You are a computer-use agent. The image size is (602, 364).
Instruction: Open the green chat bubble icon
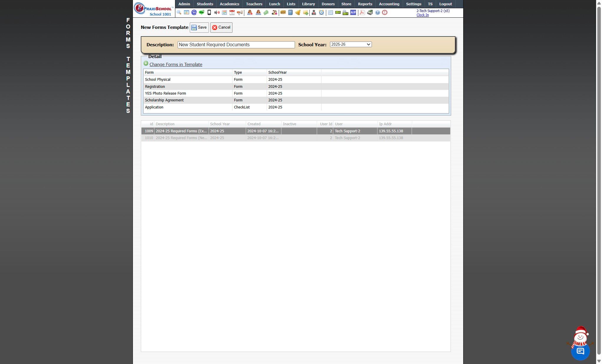(x=202, y=12)
